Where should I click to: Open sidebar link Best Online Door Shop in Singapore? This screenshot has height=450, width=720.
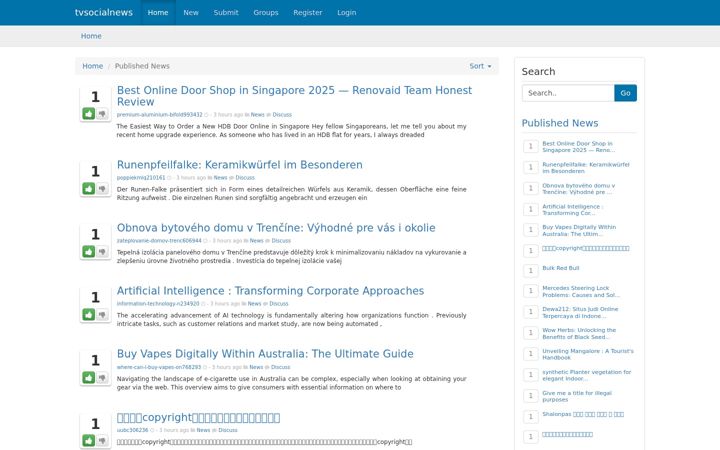click(579, 147)
